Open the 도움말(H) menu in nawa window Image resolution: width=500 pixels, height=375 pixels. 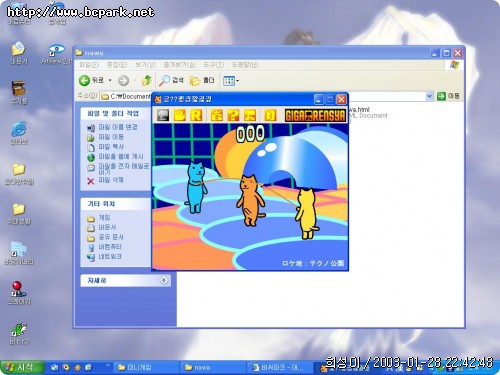pyautogui.click(x=245, y=65)
